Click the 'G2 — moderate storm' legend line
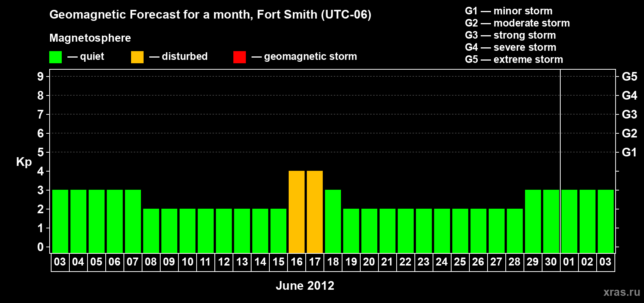Screen dimensions: 644x303 coord(517,23)
